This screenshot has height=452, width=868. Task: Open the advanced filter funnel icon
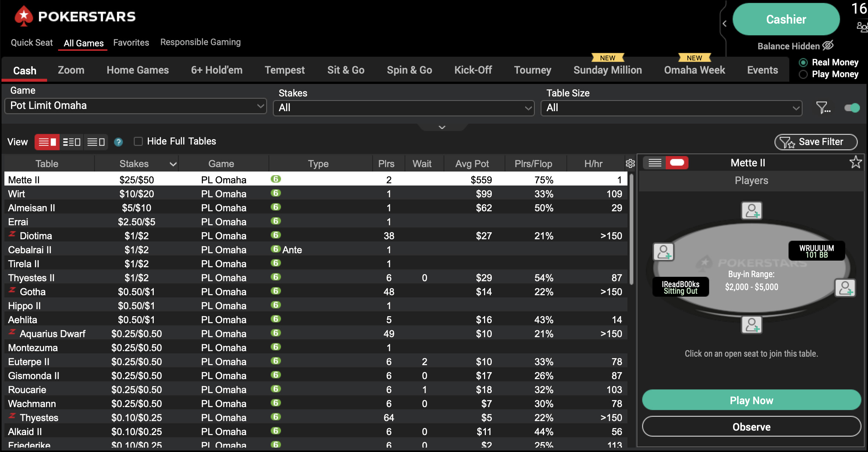(823, 107)
